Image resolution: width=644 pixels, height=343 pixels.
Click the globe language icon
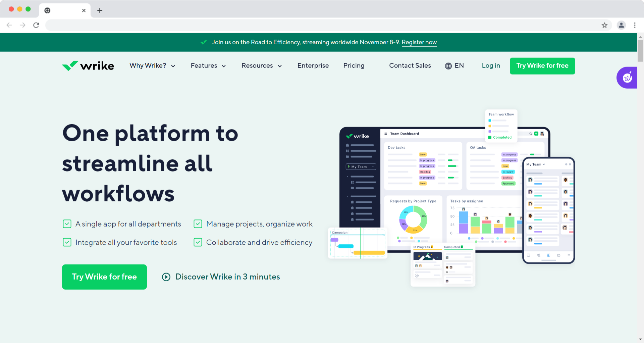(x=448, y=66)
